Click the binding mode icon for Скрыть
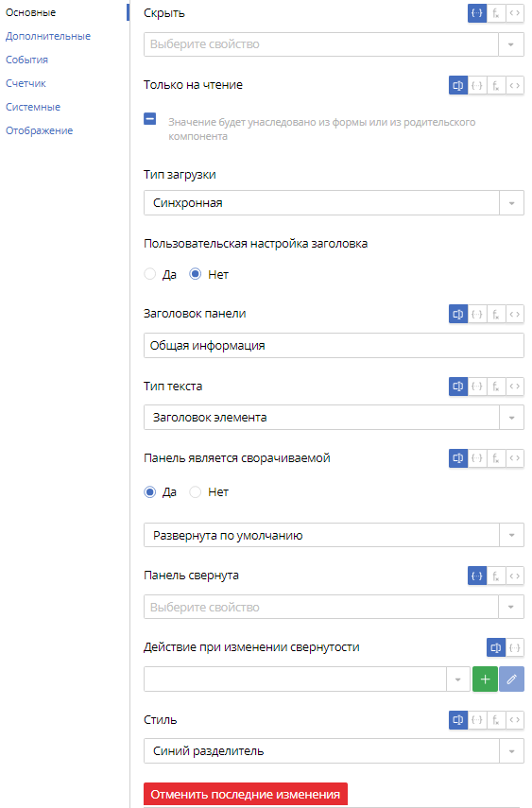This screenshot has height=808, width=532. (477, 13)
